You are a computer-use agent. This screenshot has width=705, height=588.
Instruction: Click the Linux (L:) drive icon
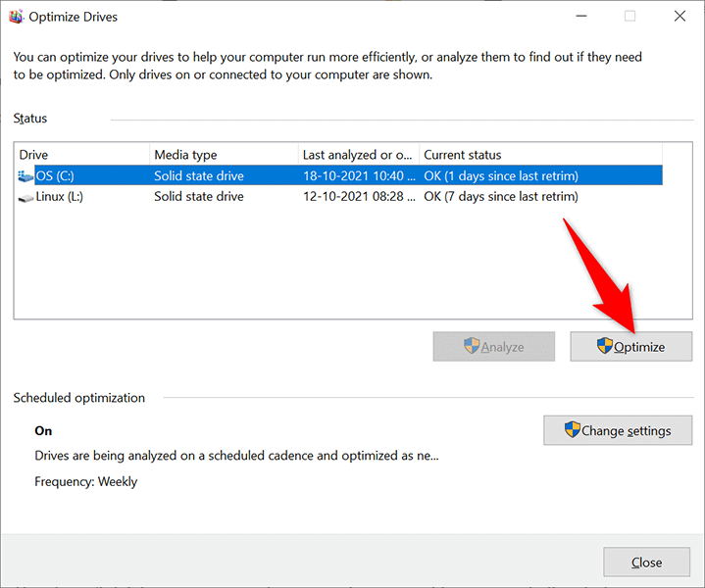(x=25, y=197)
